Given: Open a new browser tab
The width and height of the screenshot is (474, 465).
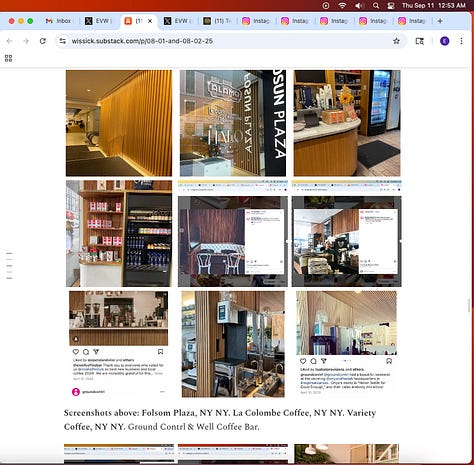Looking at the screenshot, I should 440,21.
